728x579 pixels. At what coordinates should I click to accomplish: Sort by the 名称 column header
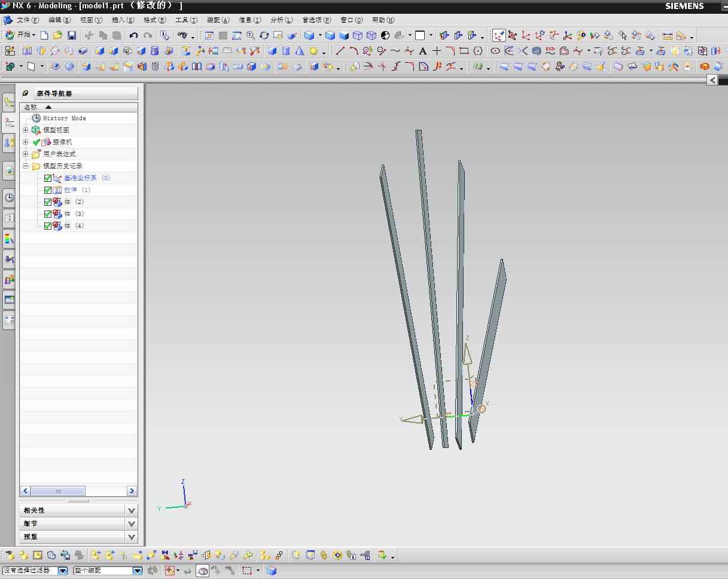point(79,107)
